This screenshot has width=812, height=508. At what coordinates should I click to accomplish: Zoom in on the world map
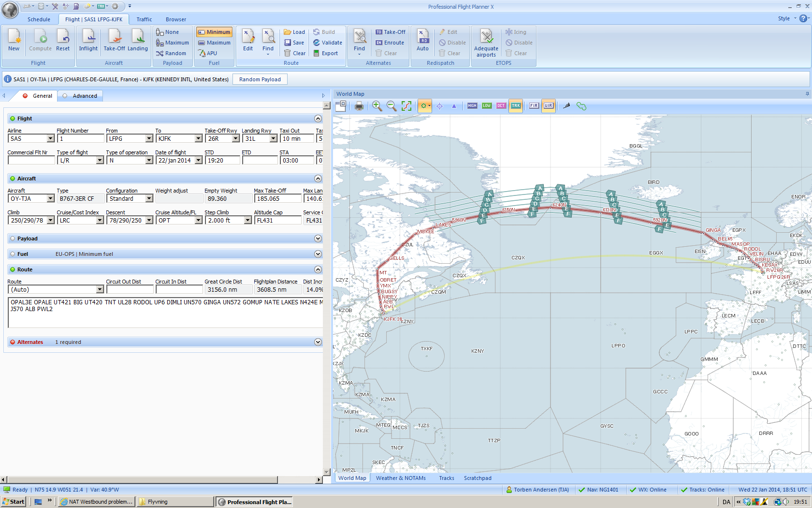coord(377,106)
